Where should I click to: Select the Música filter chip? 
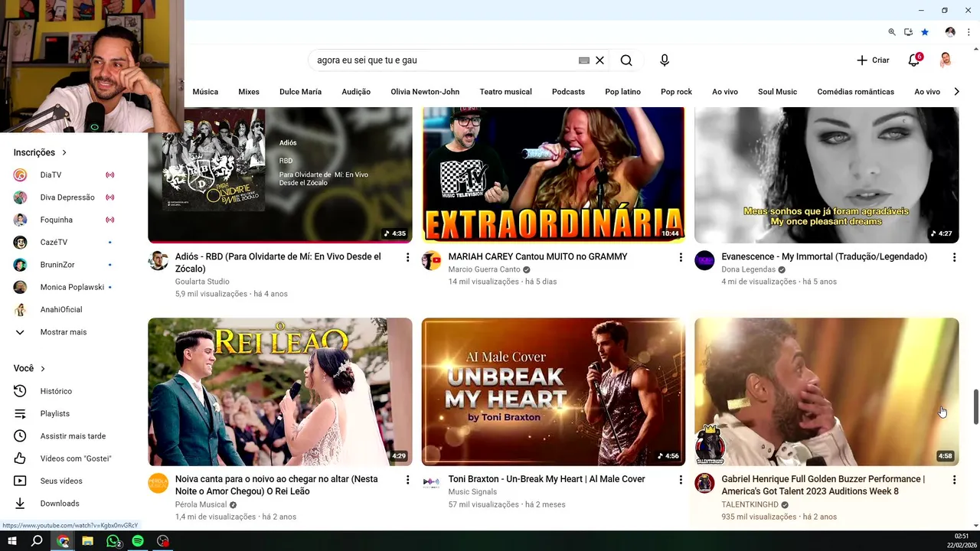tap(205, 92)
